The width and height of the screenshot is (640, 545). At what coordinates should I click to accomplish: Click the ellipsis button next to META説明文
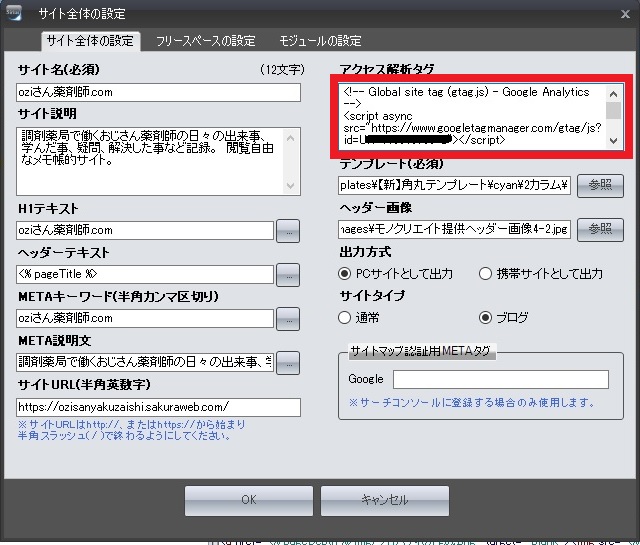pyautogui.click(x=288, y=362)
